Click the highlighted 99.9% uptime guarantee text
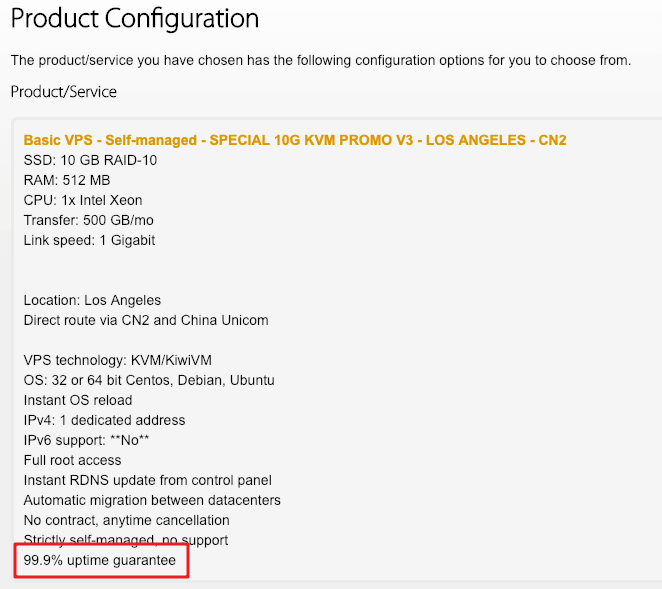 (100, 560)
